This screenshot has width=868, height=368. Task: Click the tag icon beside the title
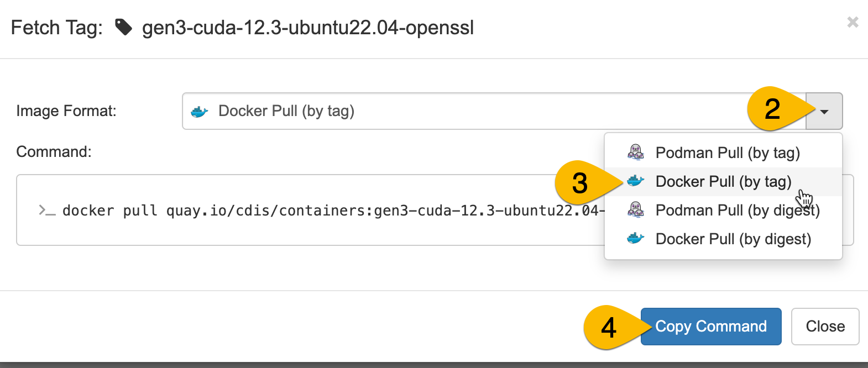point(123,27)
